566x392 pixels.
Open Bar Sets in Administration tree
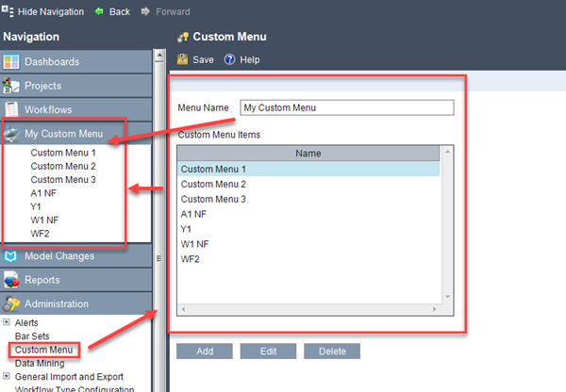coord(31,335)
